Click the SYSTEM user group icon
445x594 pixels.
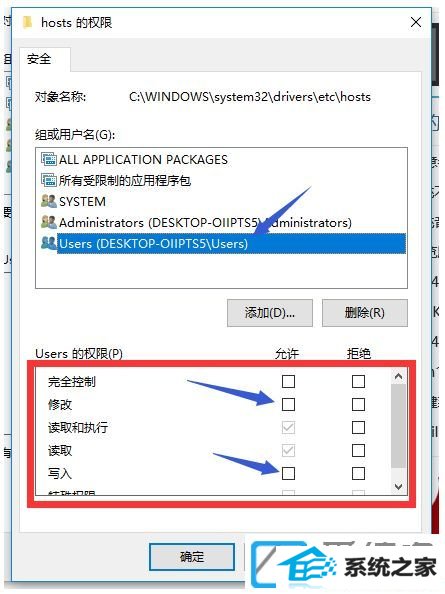(48, 201)
